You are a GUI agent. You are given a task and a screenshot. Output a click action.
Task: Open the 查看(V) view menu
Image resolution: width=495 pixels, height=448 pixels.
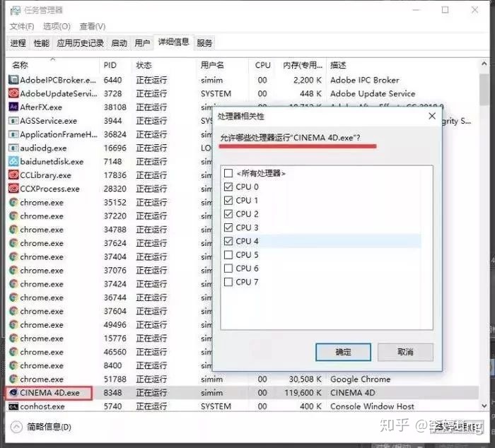coord(93,27)
